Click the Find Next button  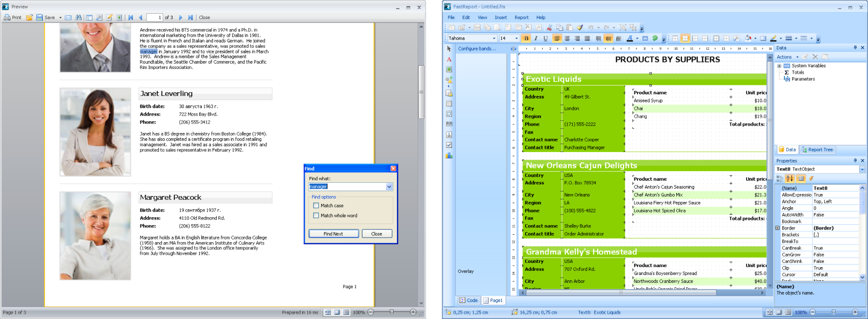coord(333,234)
